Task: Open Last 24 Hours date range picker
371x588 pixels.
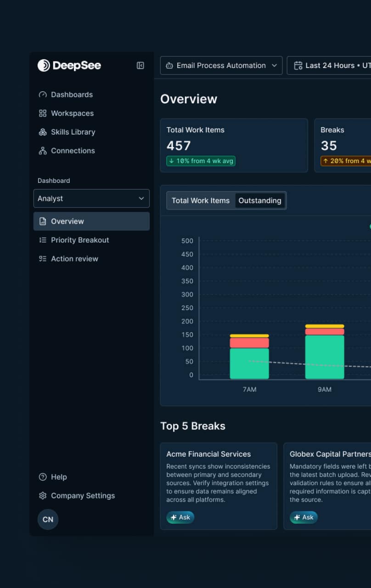Action: coord(329,66)
